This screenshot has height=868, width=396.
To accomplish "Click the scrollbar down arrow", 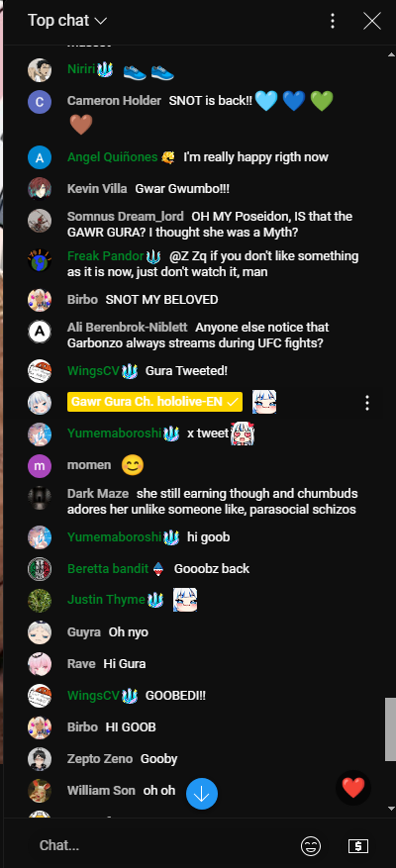I will (x=391, y=809).
